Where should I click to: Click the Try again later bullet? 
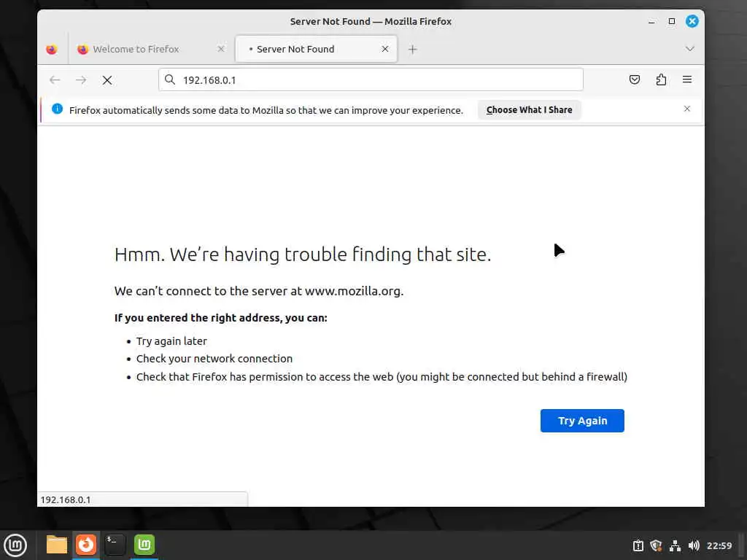(171, 341)
